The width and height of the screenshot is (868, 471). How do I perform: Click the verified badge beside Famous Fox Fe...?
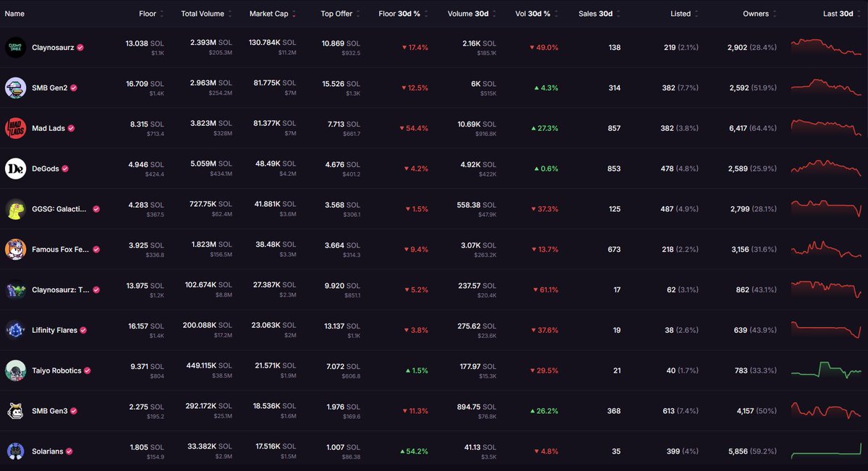96,250
